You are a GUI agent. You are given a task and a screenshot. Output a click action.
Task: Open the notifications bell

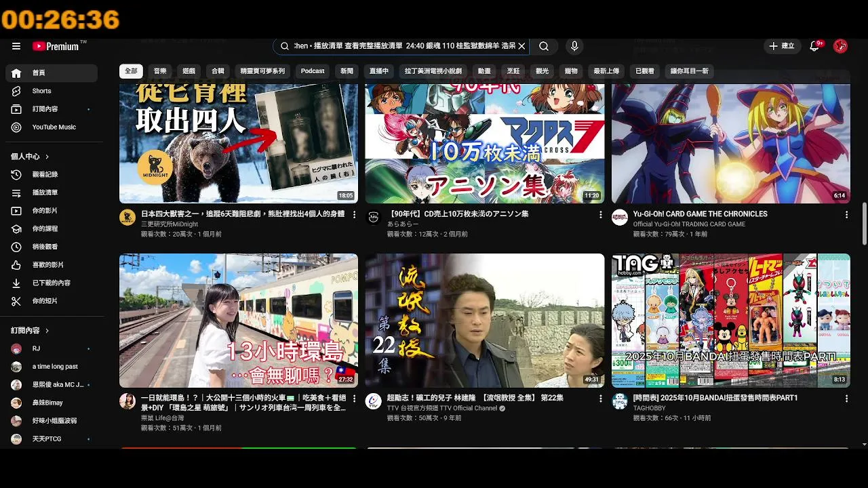(815, 46)
